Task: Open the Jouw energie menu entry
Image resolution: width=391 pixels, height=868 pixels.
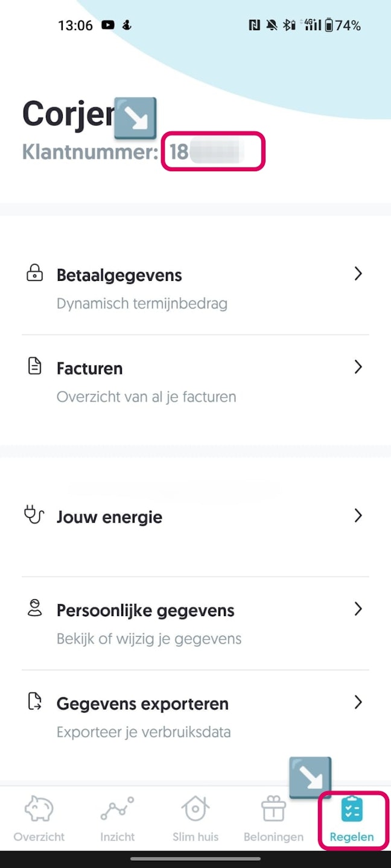Action: click(109, 517)
